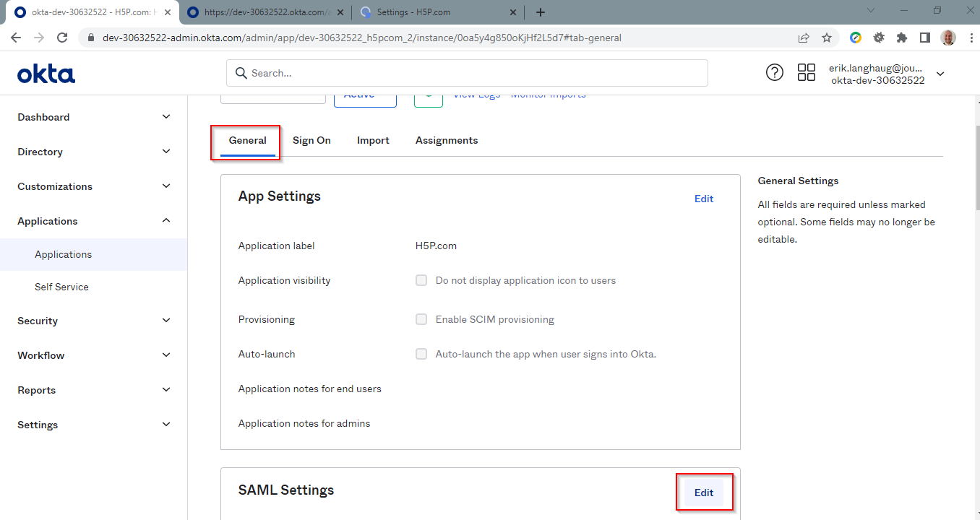Select Self Service in sidebar
Viewport: 980px width, 520px height.
(93, 287)
